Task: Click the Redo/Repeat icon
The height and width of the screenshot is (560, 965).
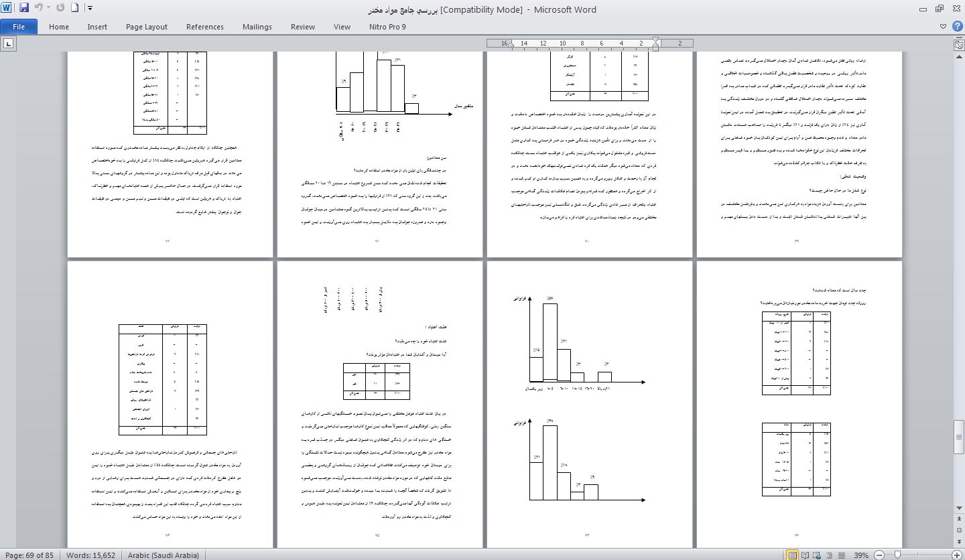Action: pos(60,9)
